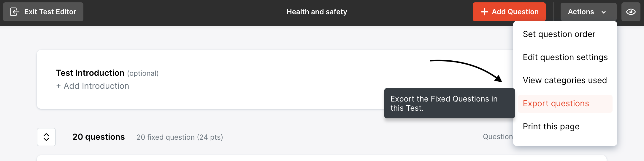Open View categories used option
This screenshot has height=161, width=644.
click(x=564, y=80)
